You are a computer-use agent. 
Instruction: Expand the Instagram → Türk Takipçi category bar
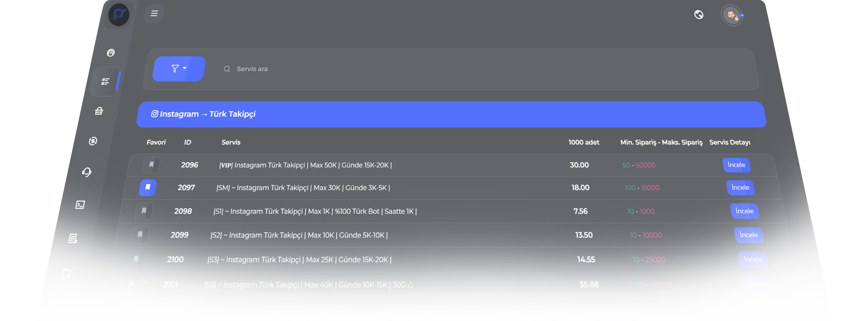coord(451,114)
